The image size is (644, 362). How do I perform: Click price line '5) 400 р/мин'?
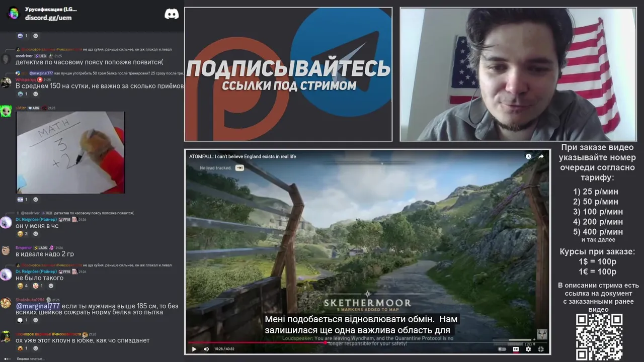598,232
